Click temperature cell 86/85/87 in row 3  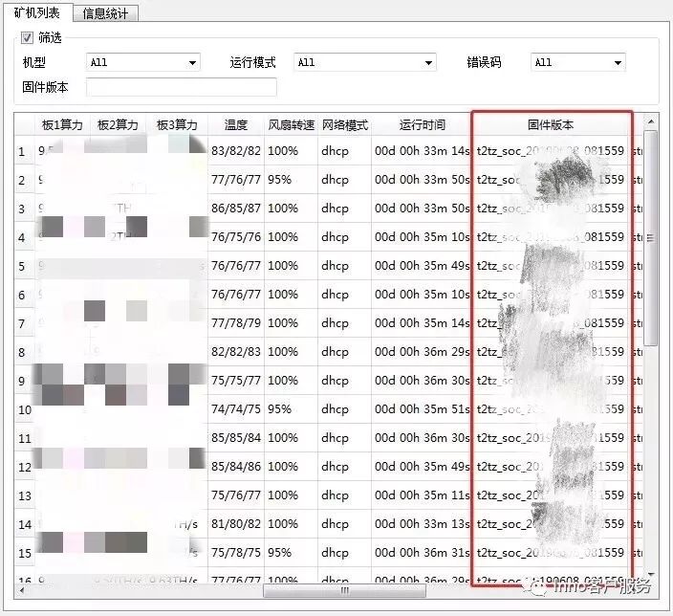[x=235, y=209]
